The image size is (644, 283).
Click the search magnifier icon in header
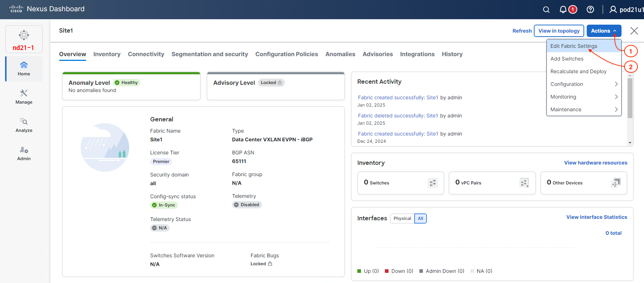(x=546, y=10)
